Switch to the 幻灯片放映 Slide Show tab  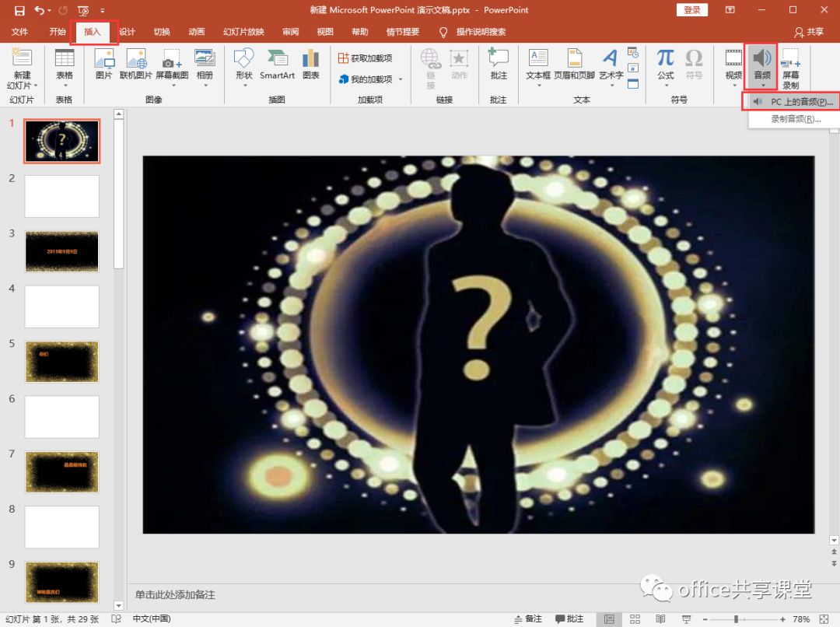[x=243, y=32]
